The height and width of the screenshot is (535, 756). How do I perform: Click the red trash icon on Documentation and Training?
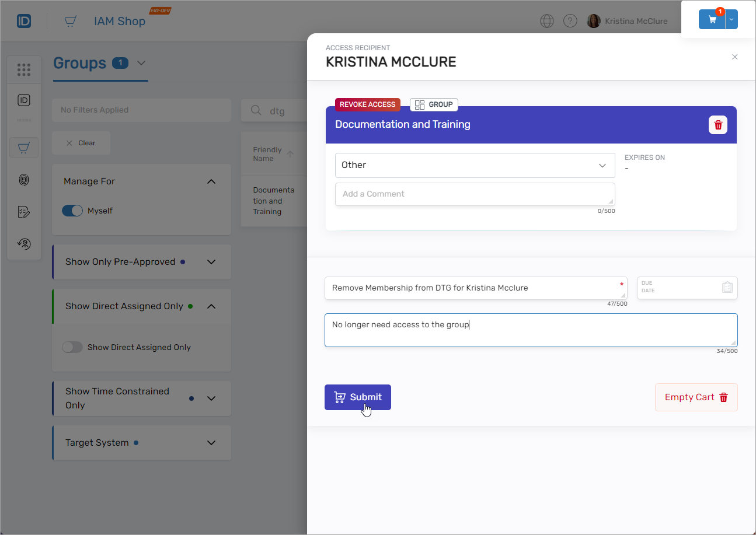(717, 125)
